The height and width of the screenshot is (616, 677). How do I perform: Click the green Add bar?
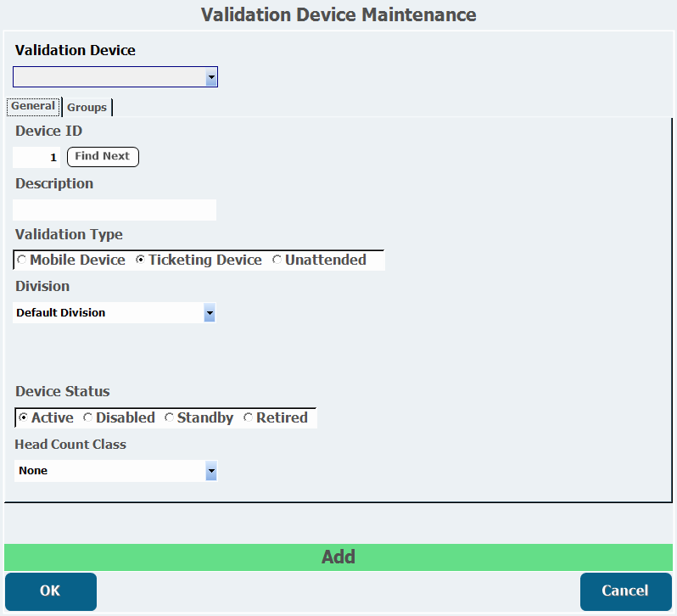338,557
